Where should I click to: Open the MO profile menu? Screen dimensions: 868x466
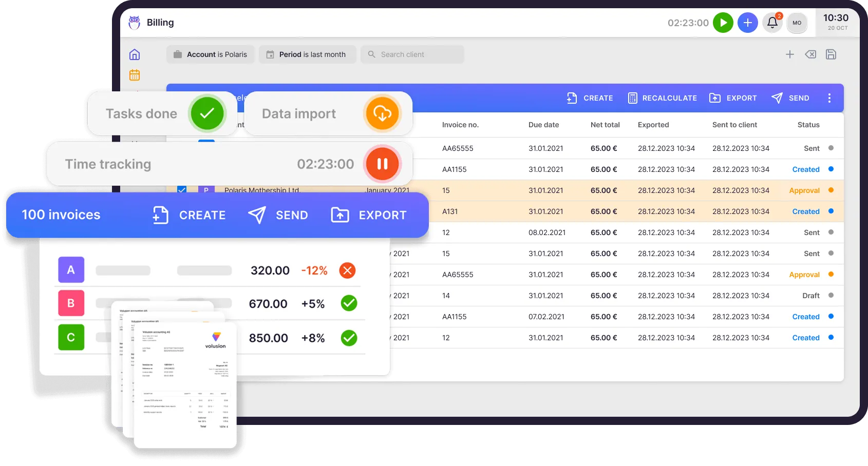pos(797,23)
